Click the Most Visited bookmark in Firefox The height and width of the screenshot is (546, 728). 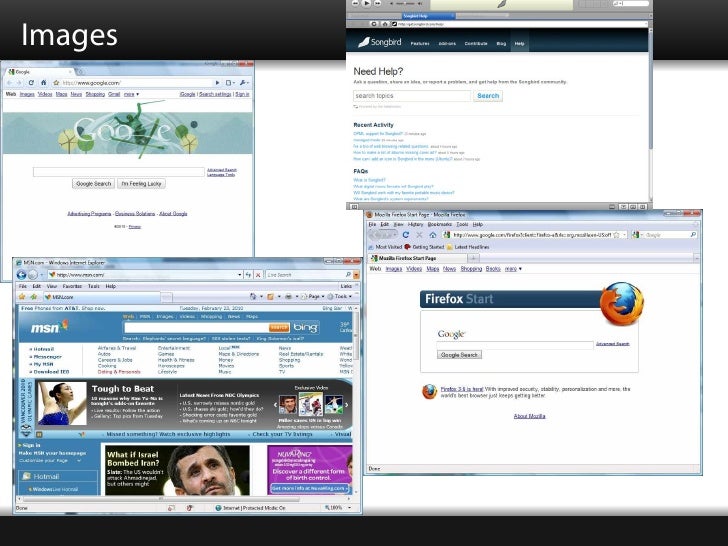pos(384,247)
